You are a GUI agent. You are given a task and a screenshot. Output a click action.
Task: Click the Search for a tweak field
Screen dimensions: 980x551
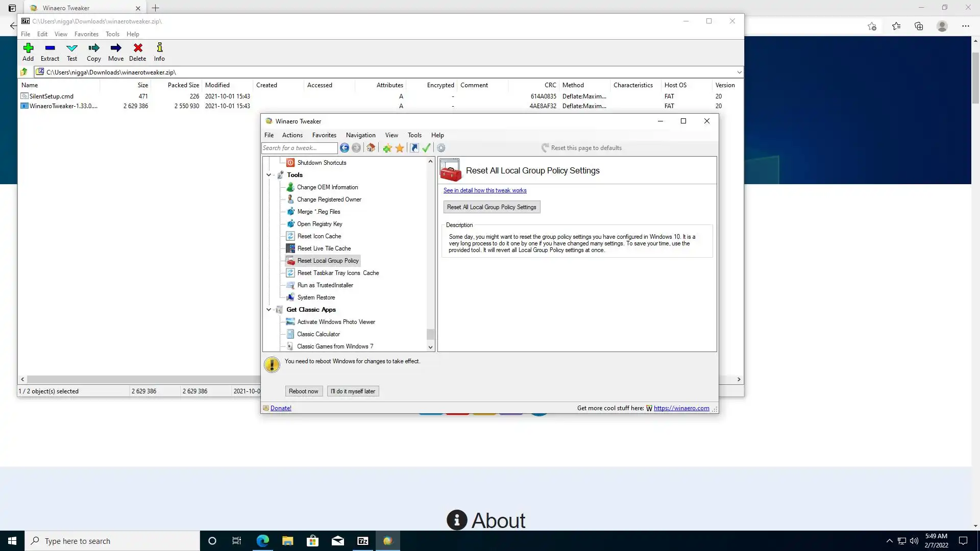click(x=299, y=148)
